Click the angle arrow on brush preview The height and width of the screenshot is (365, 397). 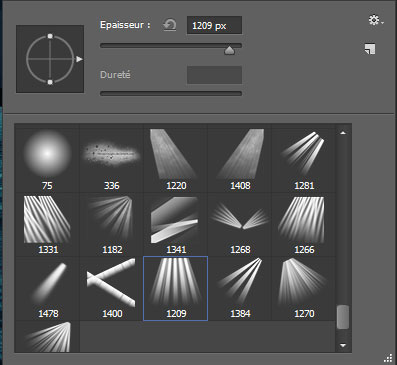pyautogui.click(x=79, y=59)
